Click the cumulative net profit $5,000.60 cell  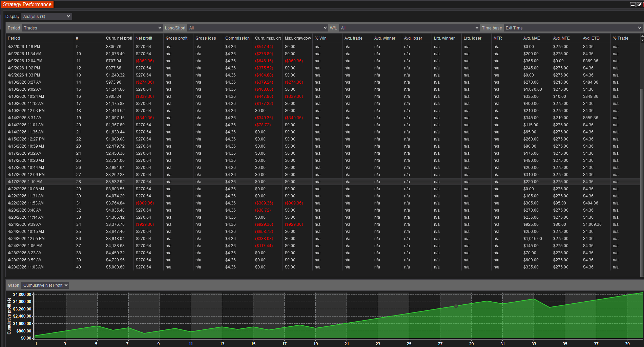click(119, 267)
